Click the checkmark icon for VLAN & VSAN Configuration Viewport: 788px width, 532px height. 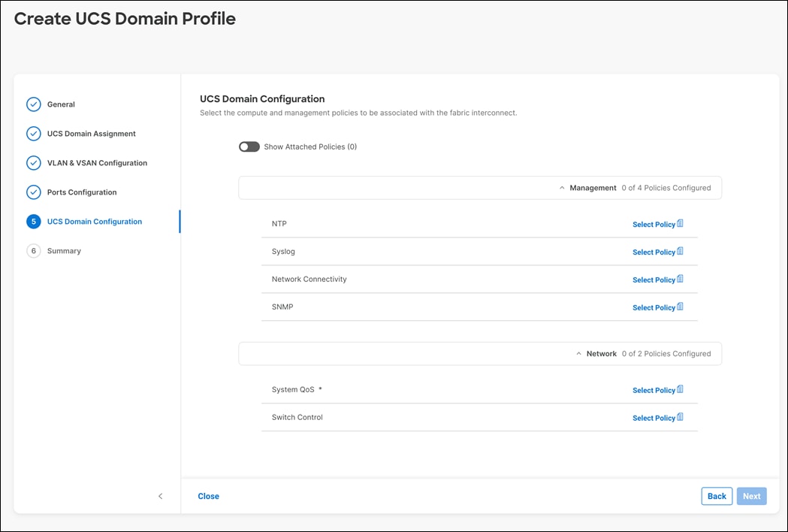(33, 162)
